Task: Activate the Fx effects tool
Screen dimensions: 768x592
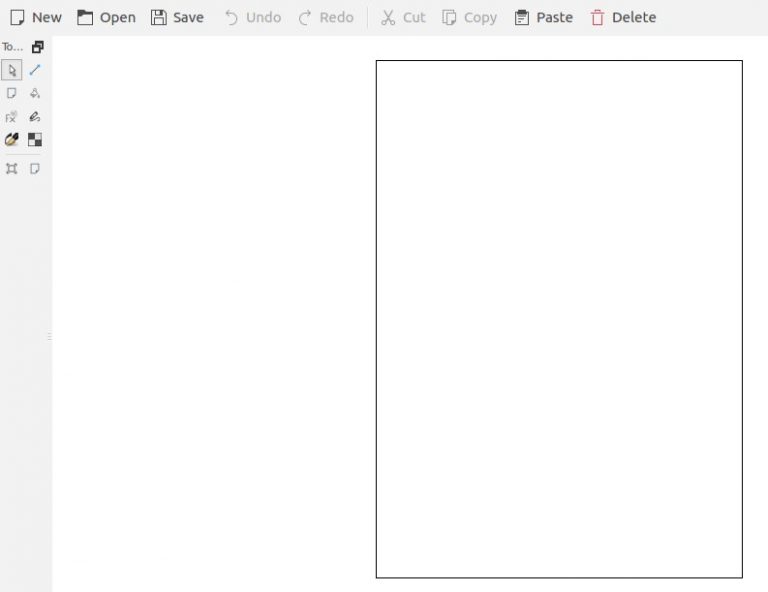Action: click(x=12, y=117)
